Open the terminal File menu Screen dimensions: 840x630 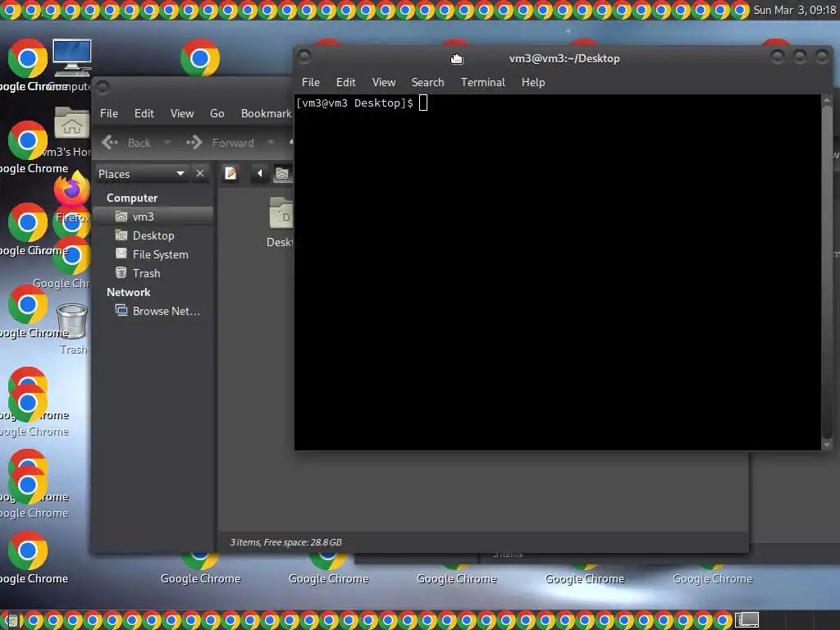[311, 83]
